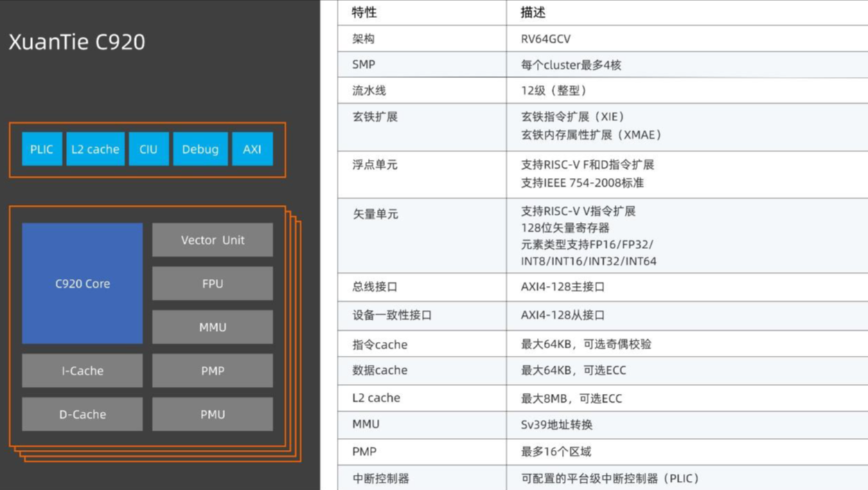Click the SMP row label

click(364, 64)
